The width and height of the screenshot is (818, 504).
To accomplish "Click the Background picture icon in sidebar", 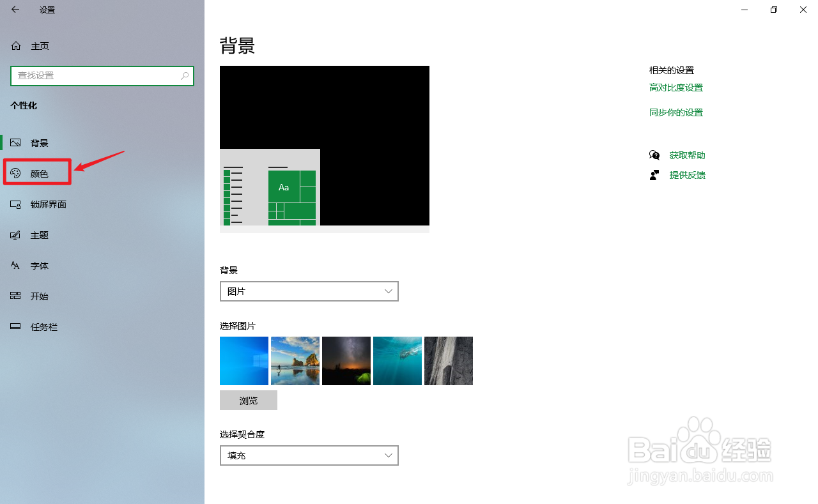I will tap(16, 143).
